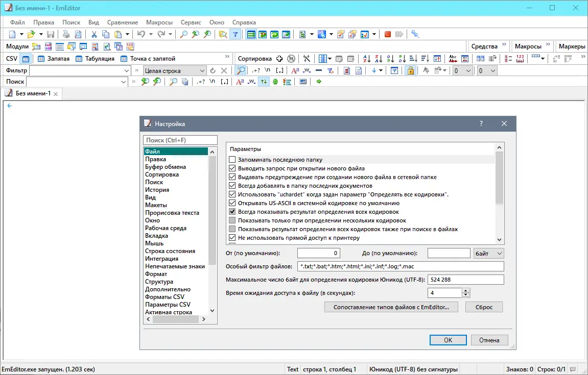This screenshot has width=588, height=375.
Task: Toggle the blue funnel Filter toolbar icon
Action: 235,35
